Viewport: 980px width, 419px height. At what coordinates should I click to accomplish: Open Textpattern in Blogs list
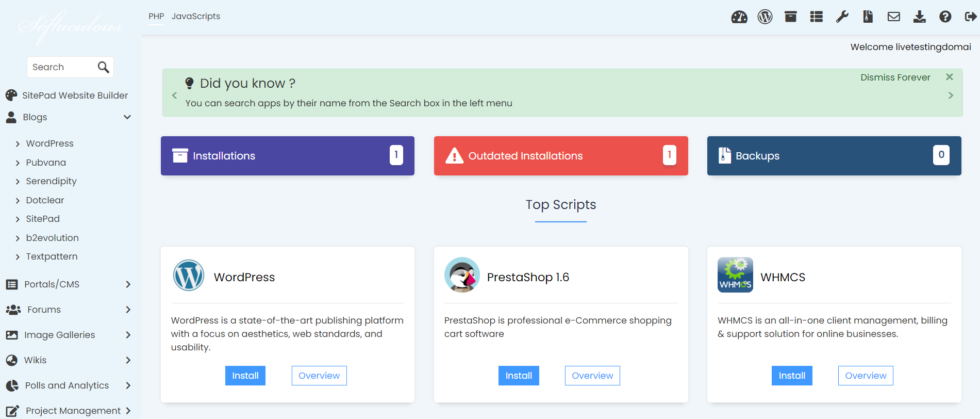[x=52, y=256]
